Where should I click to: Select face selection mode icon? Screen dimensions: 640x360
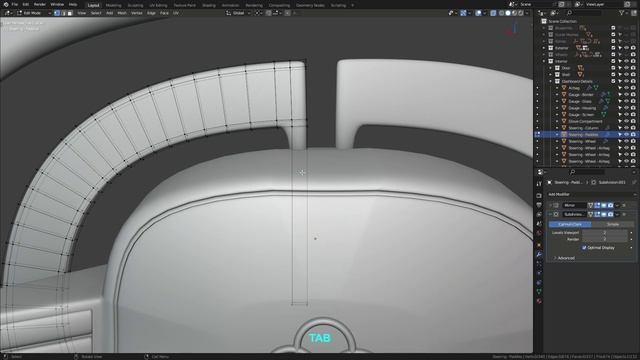coord(70,13)
